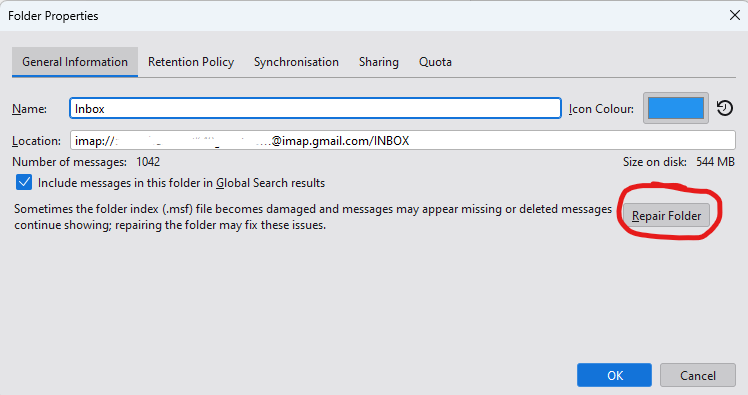Click the folder index .msf explanation text
This screenshot has width=748, height=395.
click(x=313, y=217)
